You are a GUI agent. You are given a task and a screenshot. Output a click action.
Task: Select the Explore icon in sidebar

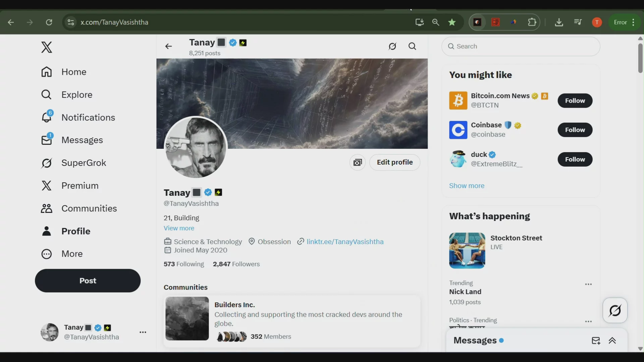pos(47,95)
